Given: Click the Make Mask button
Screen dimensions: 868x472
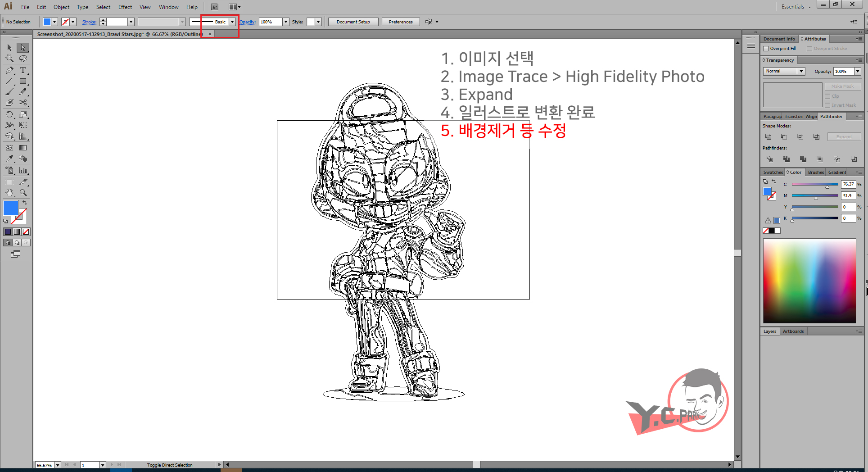Looking at the screenshot, I should (x=843, y=86).
